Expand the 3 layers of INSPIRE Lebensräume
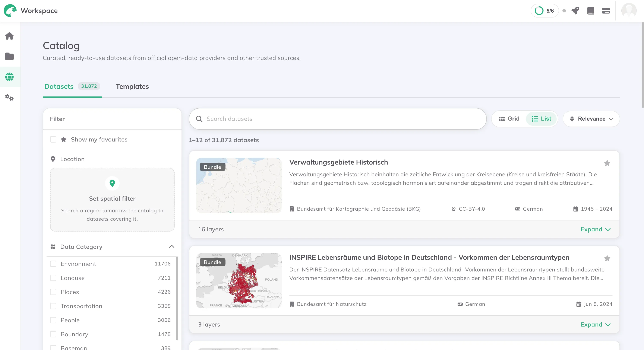Image resolution: width=644 pixels, height=350 pixels. (x=596, y=325)
